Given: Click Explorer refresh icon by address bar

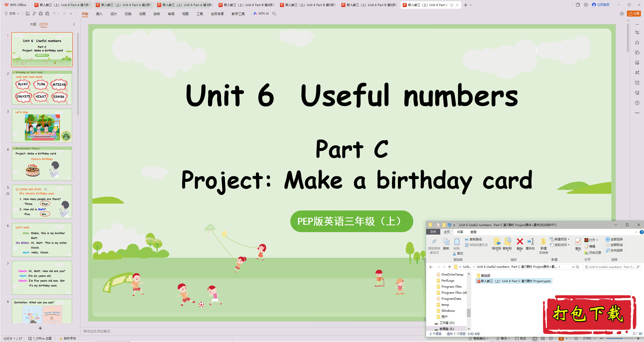Looking at the screenshot, I should tap(578, 267).
